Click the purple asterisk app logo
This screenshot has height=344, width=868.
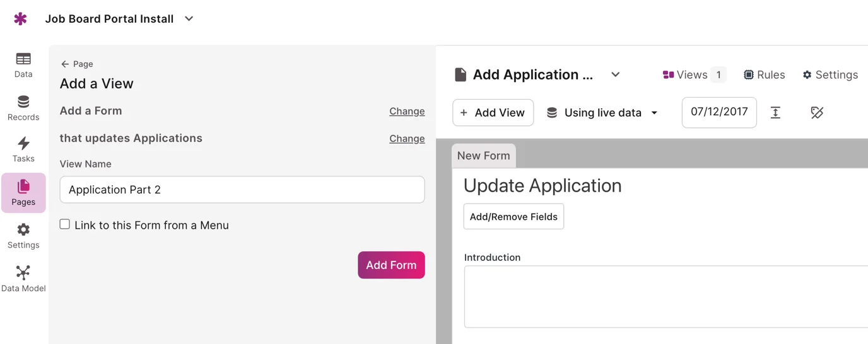click(x=20, y=19)
